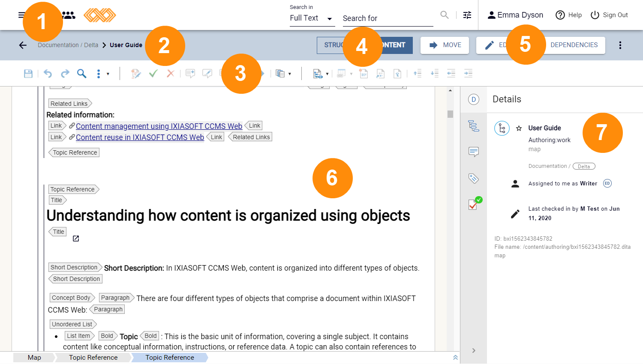Click the Delta version chip in Details
643x364 pixels.
point(584,166)
